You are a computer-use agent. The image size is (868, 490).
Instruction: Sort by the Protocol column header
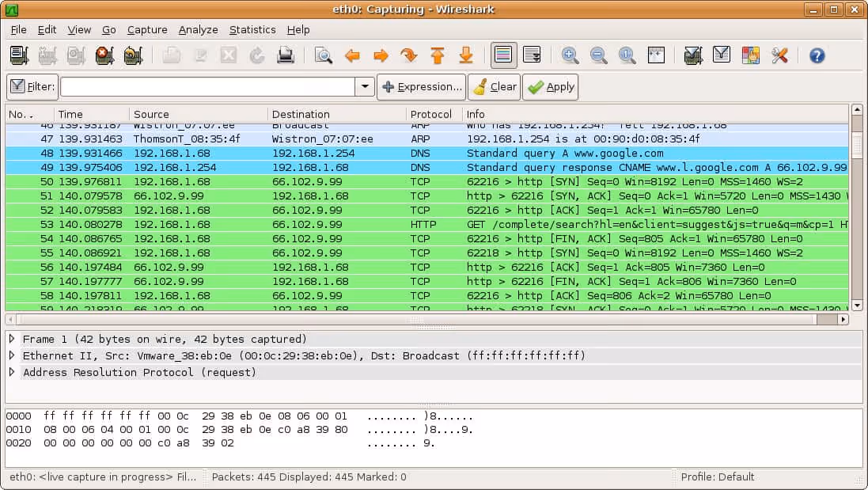[x=434, y=114]
